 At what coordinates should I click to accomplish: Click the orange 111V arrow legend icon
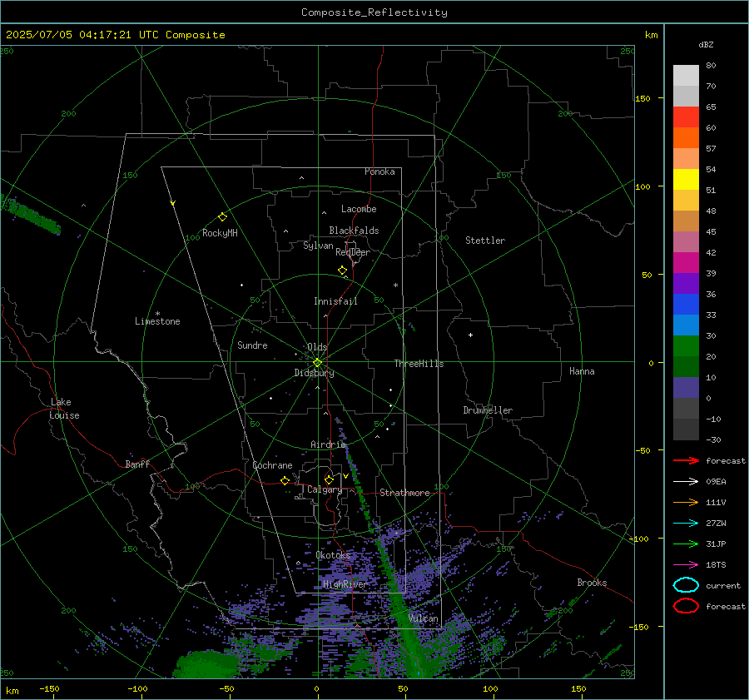pyautogui.click(x=686, y=502)
